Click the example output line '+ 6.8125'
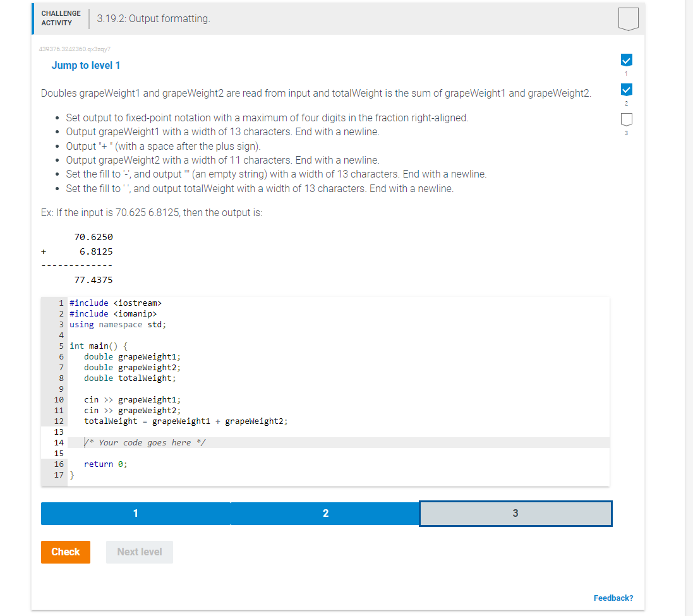Image resolution: width=693 pixels, height=616 pixels. [77, 251]
